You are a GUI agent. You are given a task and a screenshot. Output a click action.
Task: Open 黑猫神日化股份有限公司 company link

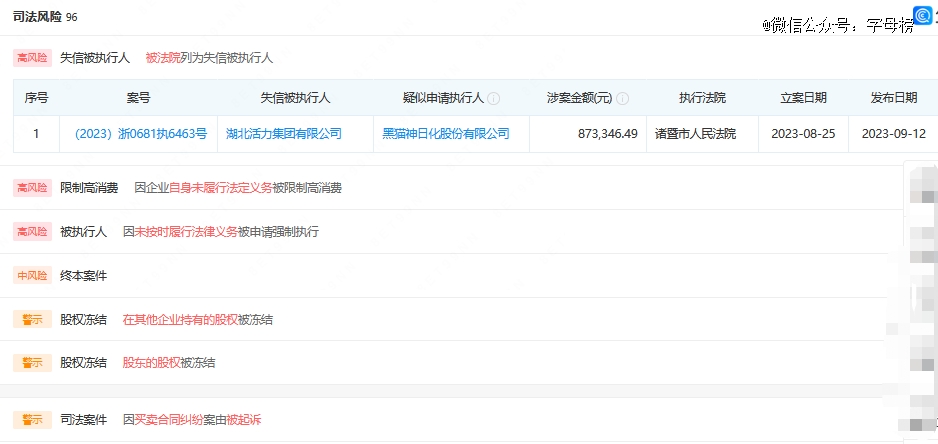click(446, 133)
